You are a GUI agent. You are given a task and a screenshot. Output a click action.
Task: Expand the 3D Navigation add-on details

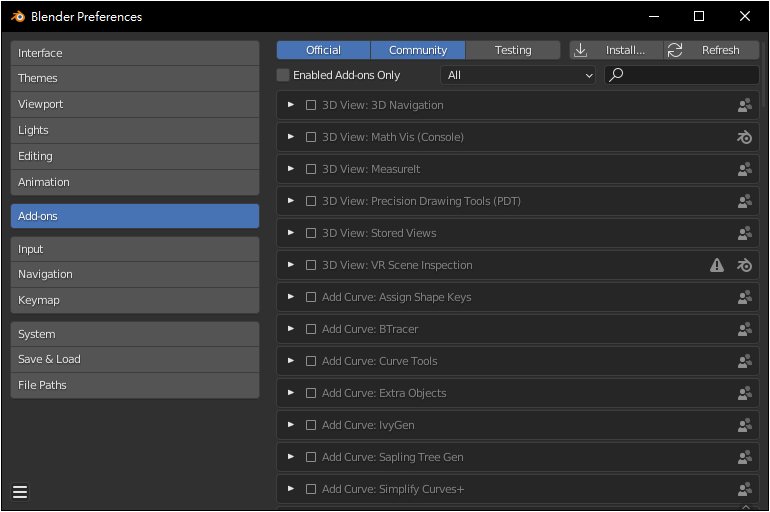(x=291, y=105)
